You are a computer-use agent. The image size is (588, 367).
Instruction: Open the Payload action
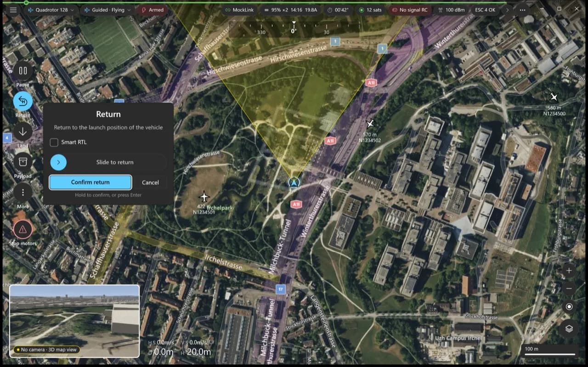pos(23,162)
